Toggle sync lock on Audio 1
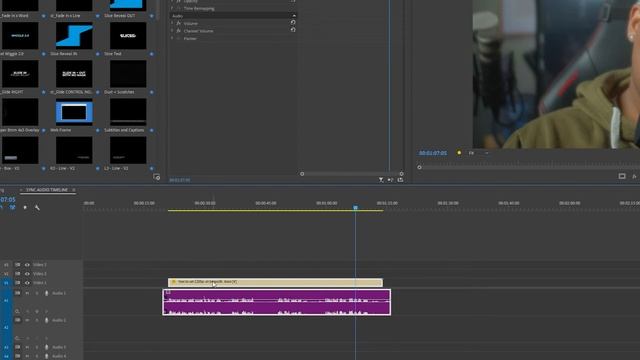The image size is (640, 360). (x=18, y=293)
